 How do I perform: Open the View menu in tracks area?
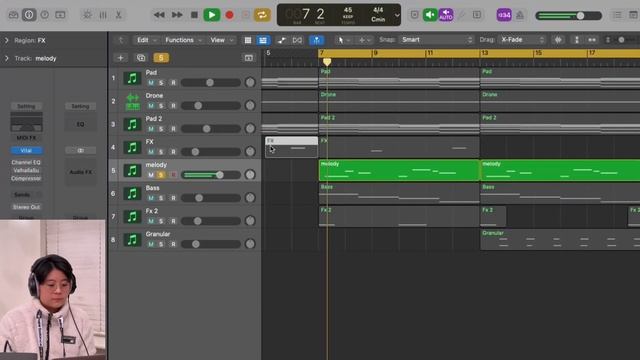pyautogui.click(x=221, y=40)
